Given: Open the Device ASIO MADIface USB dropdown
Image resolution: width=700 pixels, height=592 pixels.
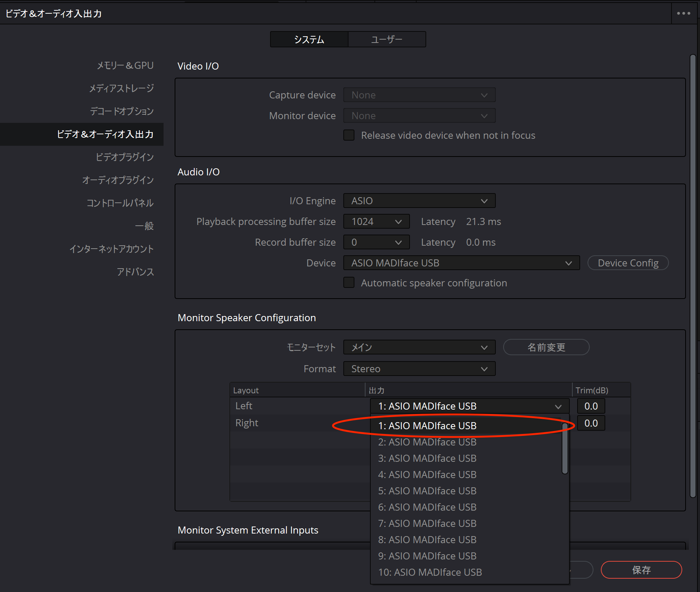Looking at the screenshot, I should point(461,263).
